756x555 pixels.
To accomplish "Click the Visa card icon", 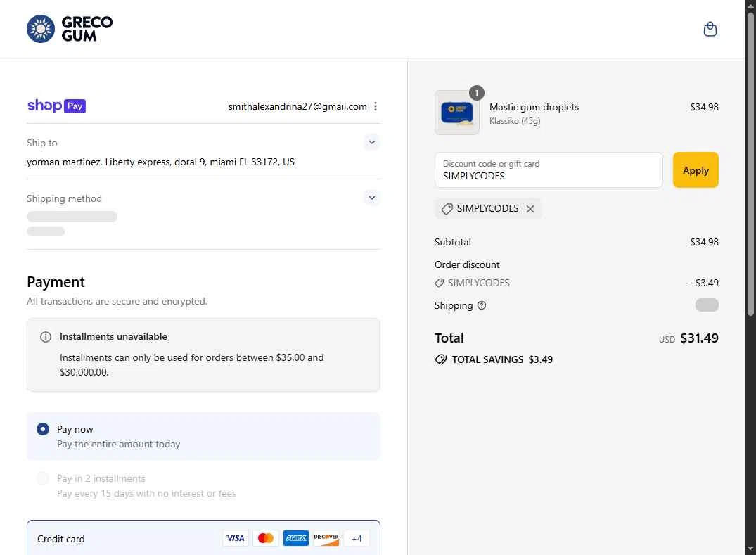I will [x=236, y=538].
